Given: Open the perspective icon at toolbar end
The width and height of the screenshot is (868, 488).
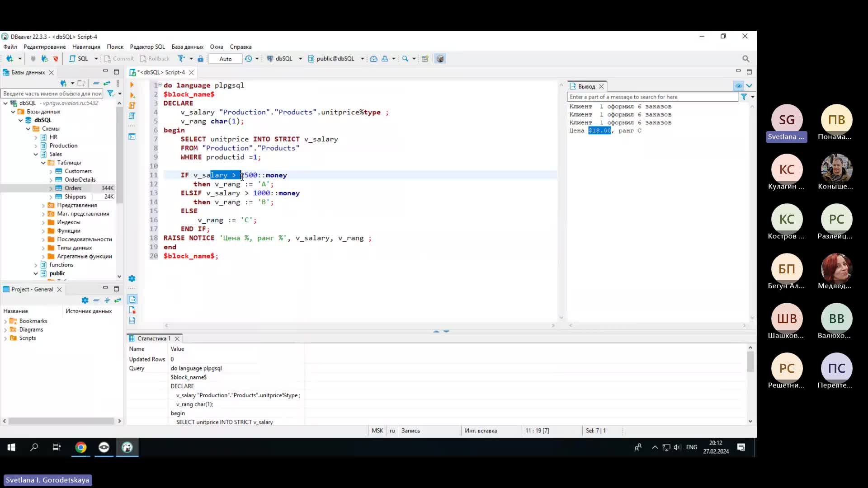Looking at the screenshot, I should click(425, 59).
